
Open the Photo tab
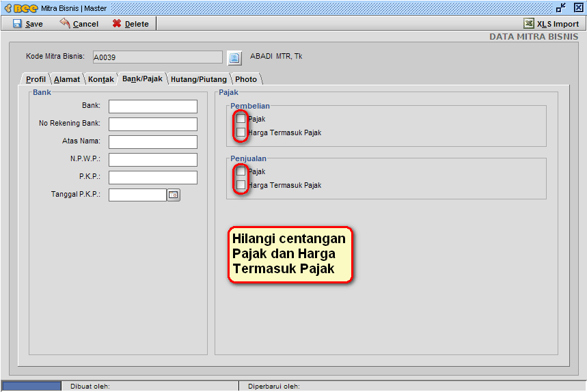[246, 79]
